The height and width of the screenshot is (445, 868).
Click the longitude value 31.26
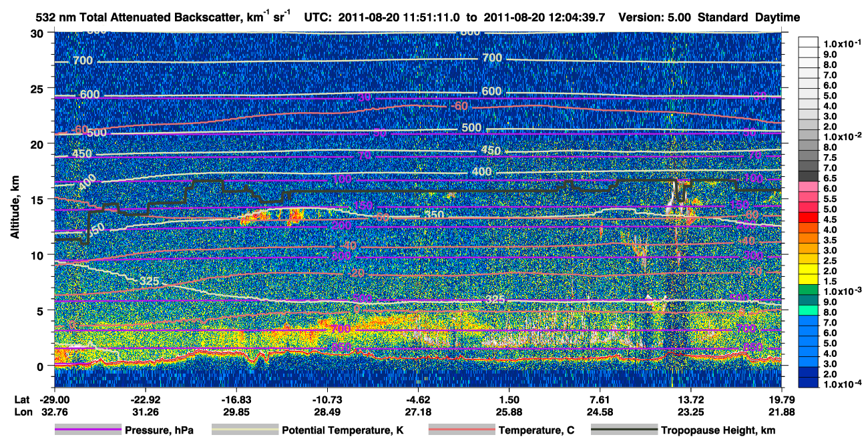pyautogui.click(x=146, y=412)
